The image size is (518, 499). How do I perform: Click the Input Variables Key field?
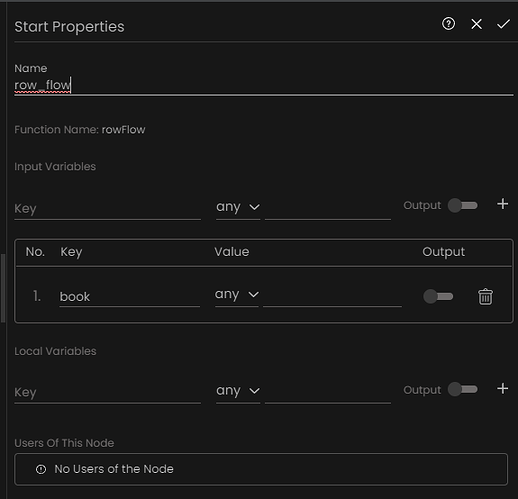(x=107, y=209)
